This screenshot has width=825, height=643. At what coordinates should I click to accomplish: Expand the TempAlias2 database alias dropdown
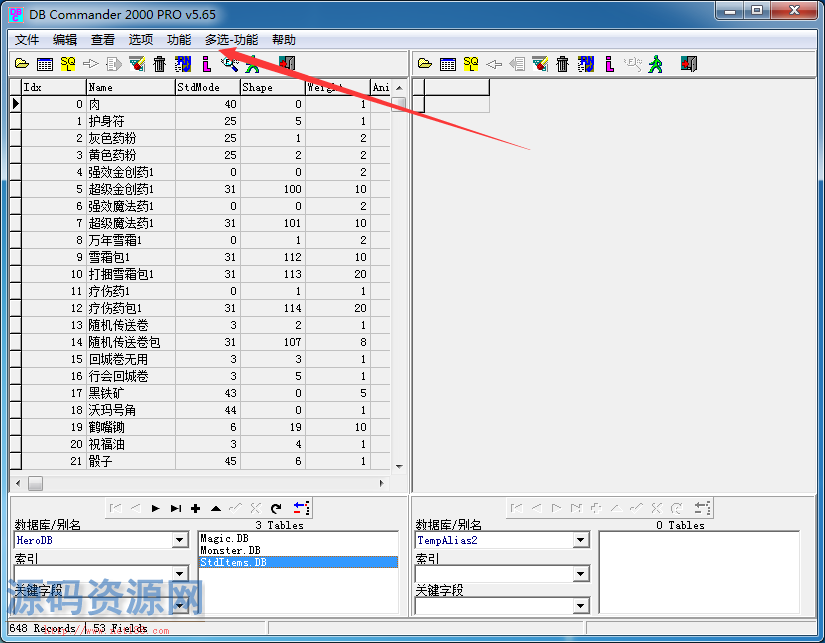click(x=580, y=540)
